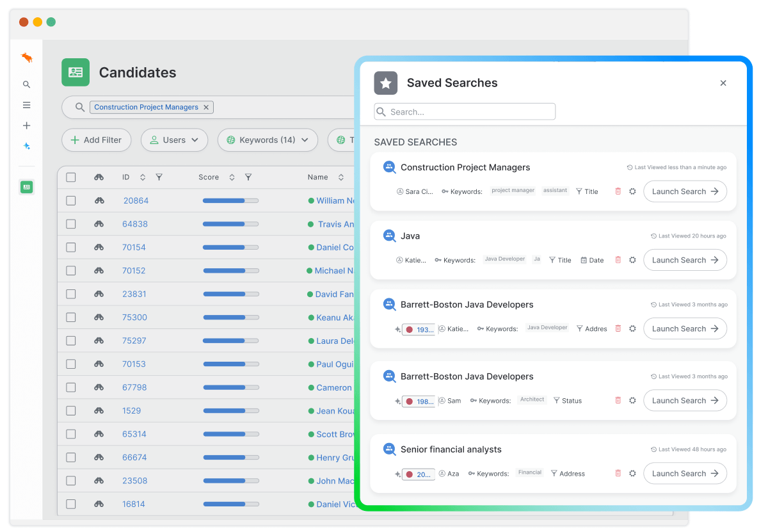Click the Saved Searches search input
Image resolution: width=768 pixels, height=532 pixels.
point(465,111)
